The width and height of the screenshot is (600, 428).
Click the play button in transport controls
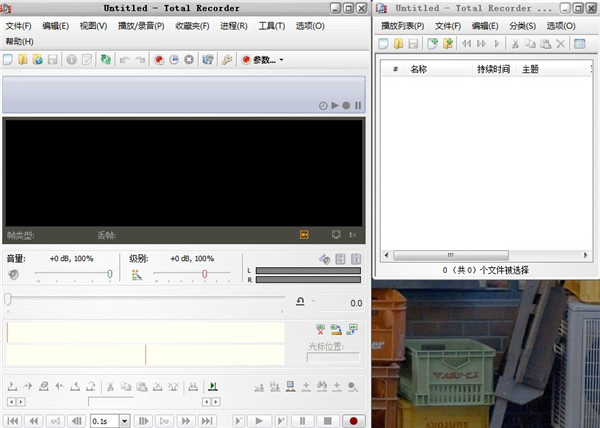(258, 421)
